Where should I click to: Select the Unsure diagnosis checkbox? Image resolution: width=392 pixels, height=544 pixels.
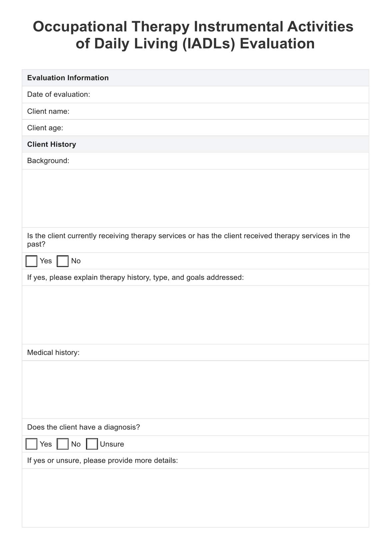tap(92, 444)
